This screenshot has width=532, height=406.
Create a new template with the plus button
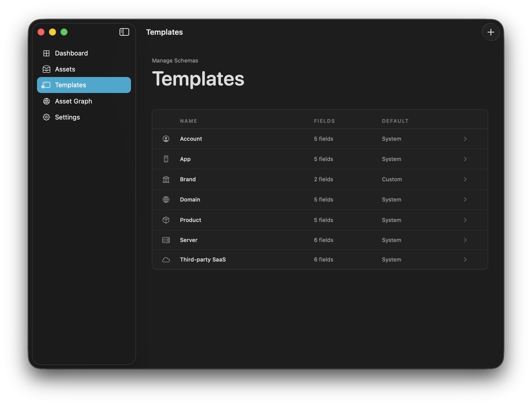(491, 32)
